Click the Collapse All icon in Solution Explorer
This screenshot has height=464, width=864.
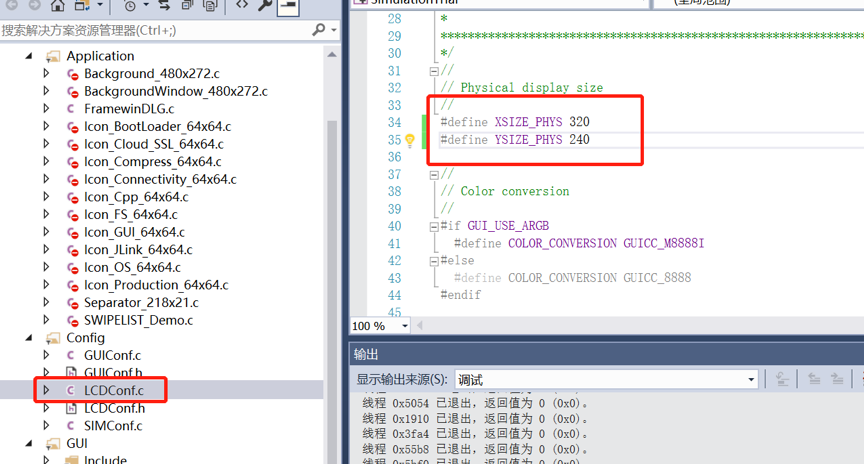(x=187, y=6)
